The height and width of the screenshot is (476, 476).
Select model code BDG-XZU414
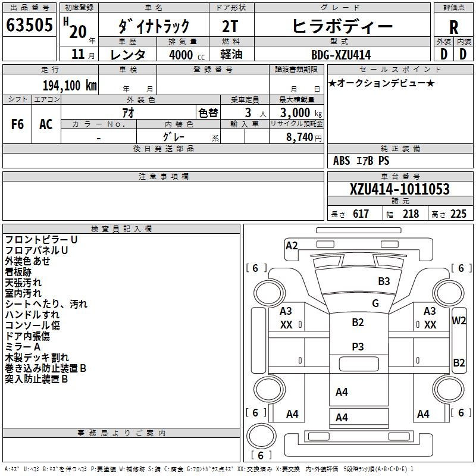click(341, 55)
